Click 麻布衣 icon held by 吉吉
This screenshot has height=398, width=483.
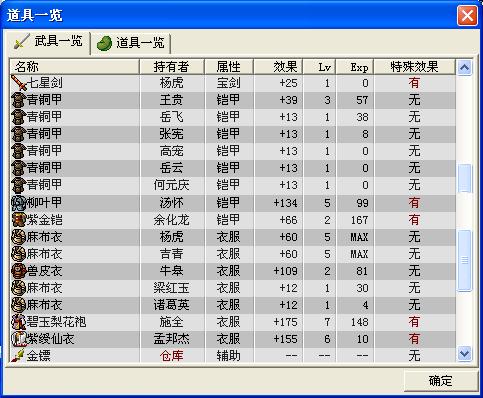tap(18, 254)
